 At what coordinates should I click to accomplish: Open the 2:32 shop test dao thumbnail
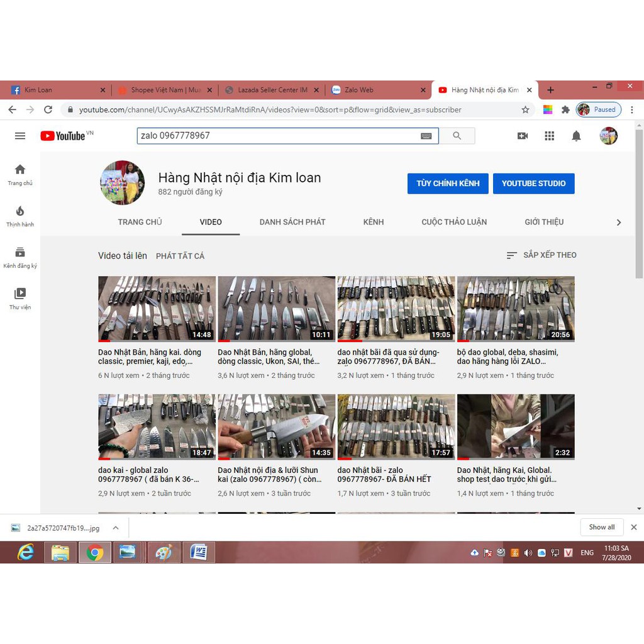(516, 427)
